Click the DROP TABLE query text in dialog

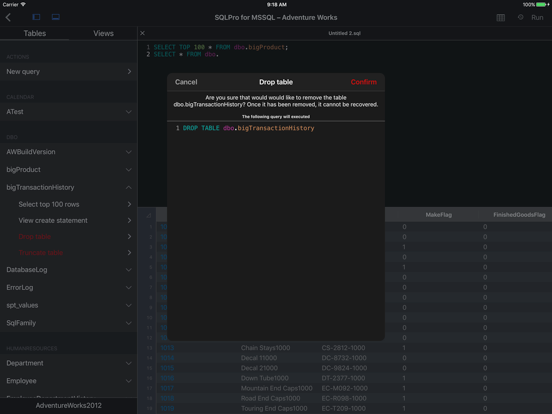pyautogui.click(x=249, y=128)
